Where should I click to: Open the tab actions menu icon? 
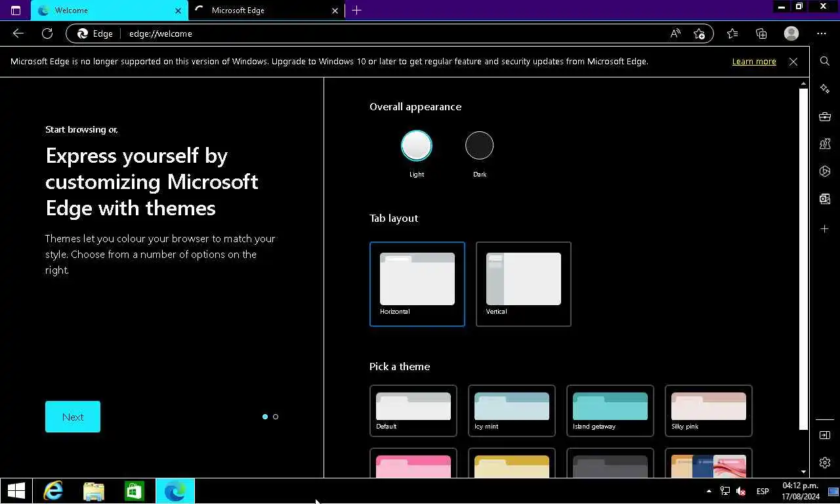pyautogui.click(x=16, y=10)
